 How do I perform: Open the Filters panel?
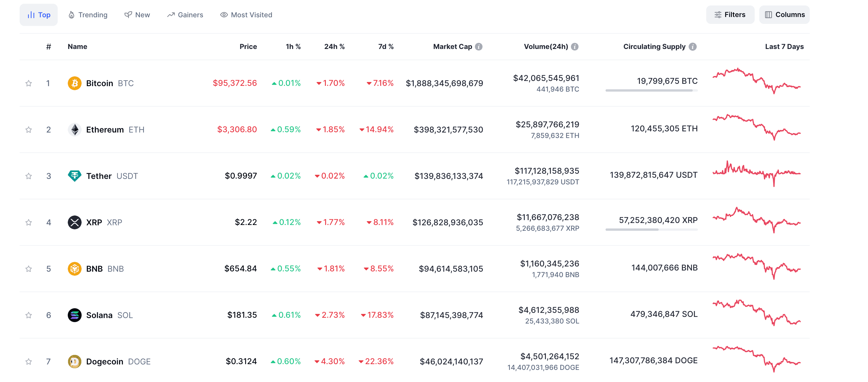(x=730, y=15)
